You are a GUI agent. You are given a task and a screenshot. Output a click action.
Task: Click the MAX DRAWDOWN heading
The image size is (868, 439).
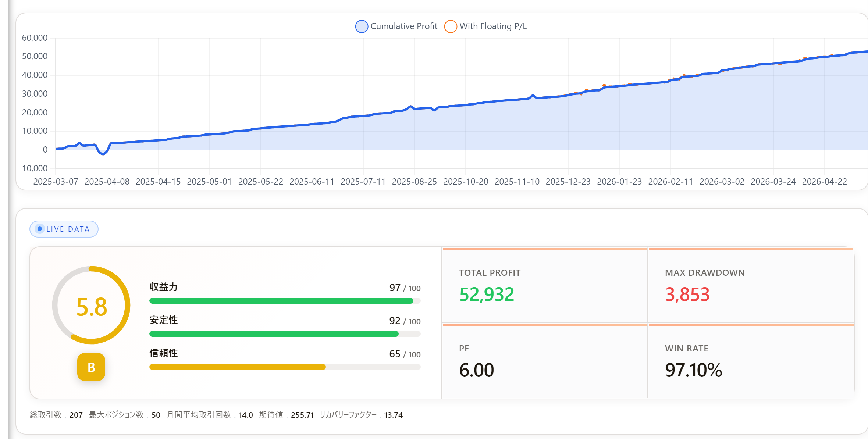(705, 273)
